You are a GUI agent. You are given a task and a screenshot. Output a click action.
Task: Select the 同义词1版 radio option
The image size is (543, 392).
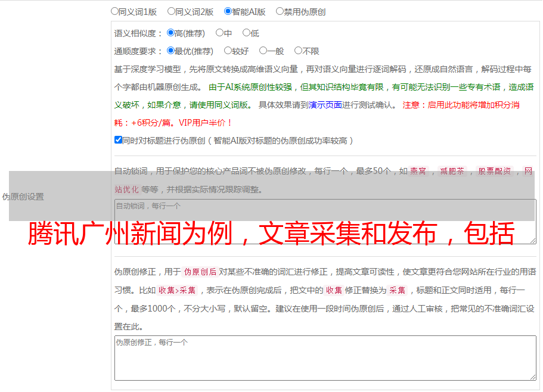pyautogui.click(x=114, y=11)
